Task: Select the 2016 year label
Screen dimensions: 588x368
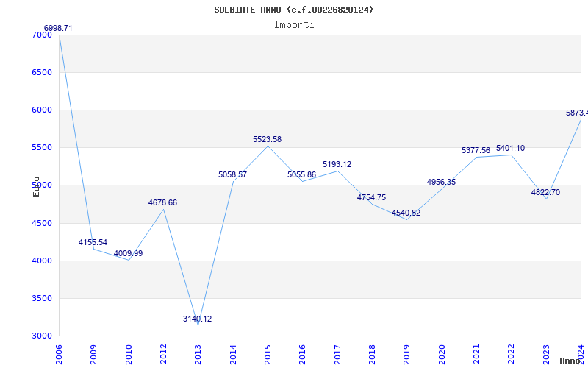Action: [302, 355]
